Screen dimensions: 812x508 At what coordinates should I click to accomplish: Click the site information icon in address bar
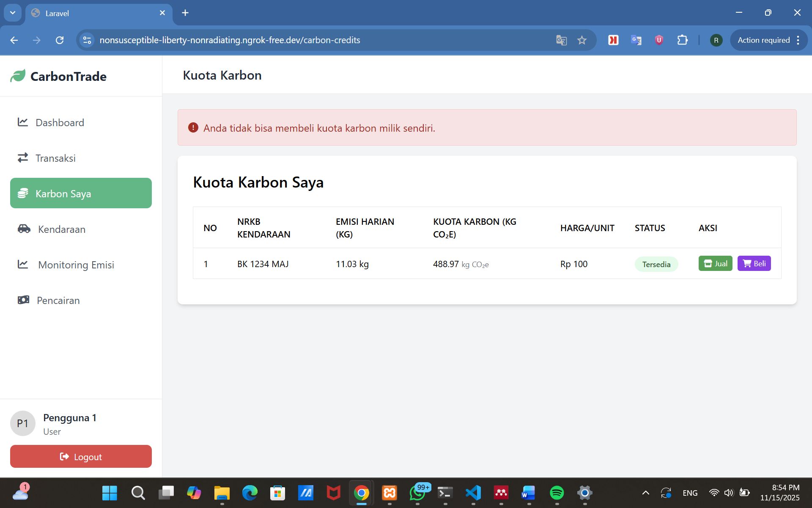[x=87, y=40]
